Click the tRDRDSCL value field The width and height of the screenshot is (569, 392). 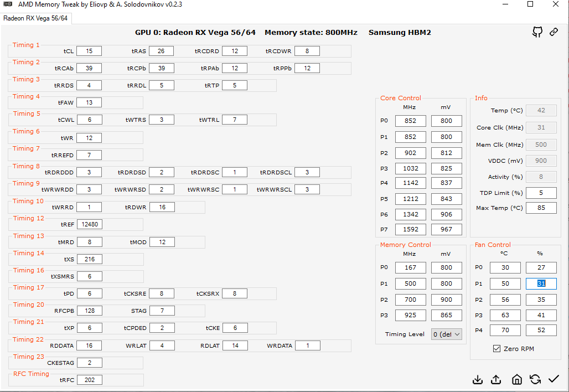pyautogui.click(x=307, y=172)
